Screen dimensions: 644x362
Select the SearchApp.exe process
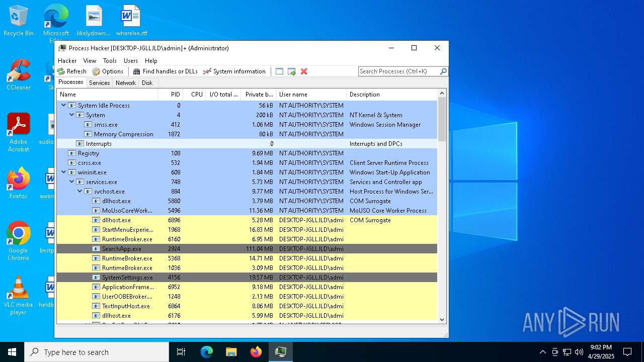click(247, 249)
